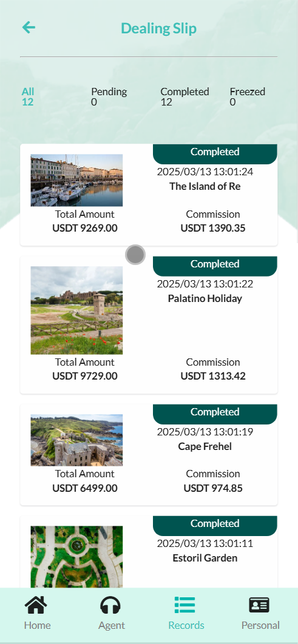Go back using the arrow icon
298x644 pixels.
pyautogui.click(x=29, y=28)
